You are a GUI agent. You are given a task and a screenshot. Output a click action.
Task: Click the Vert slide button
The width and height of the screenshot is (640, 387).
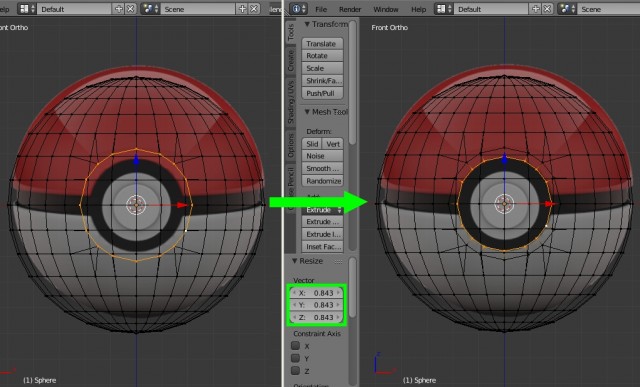(x=333, y=144)
